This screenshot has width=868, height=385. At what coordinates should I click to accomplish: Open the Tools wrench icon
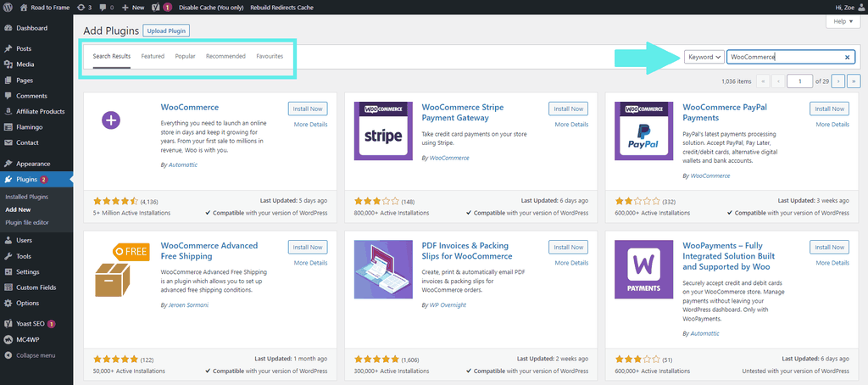coord(8,256)
